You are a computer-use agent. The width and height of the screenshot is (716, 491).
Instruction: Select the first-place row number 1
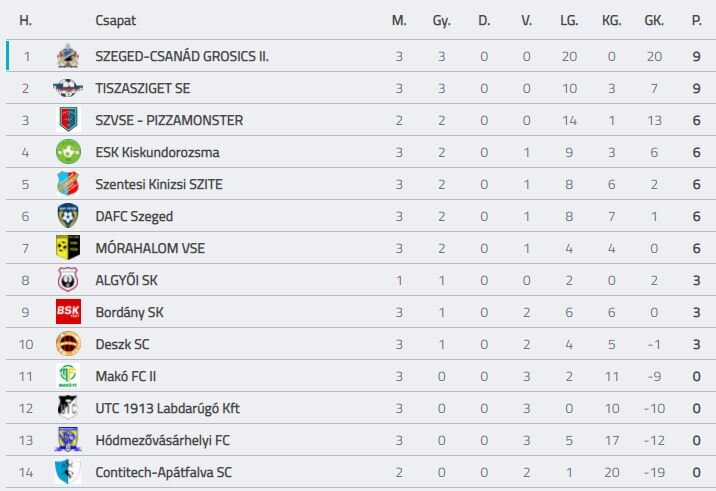pyautogui.click(x=27, y=56)
